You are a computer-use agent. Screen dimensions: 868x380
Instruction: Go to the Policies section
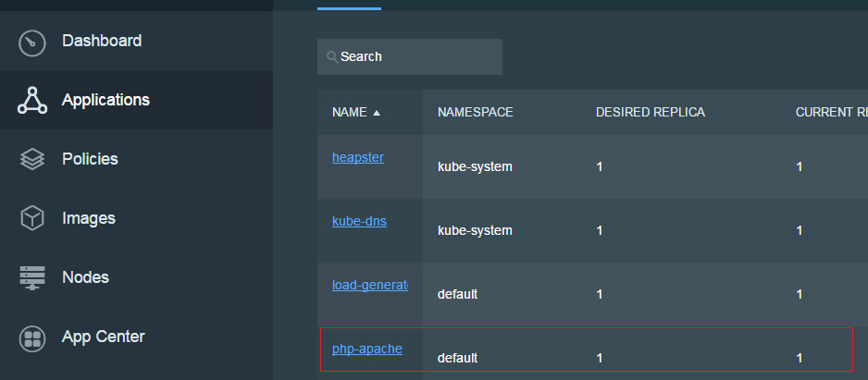(x=91, y=159)
